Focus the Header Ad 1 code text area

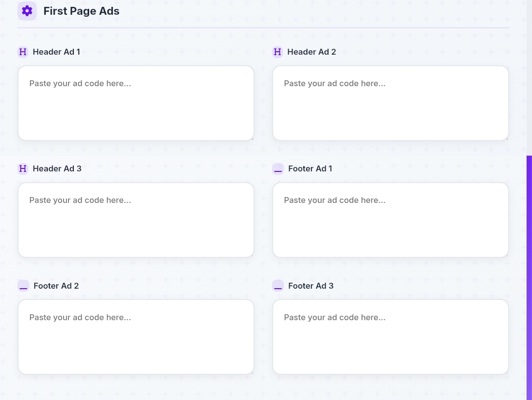[135, 103]
